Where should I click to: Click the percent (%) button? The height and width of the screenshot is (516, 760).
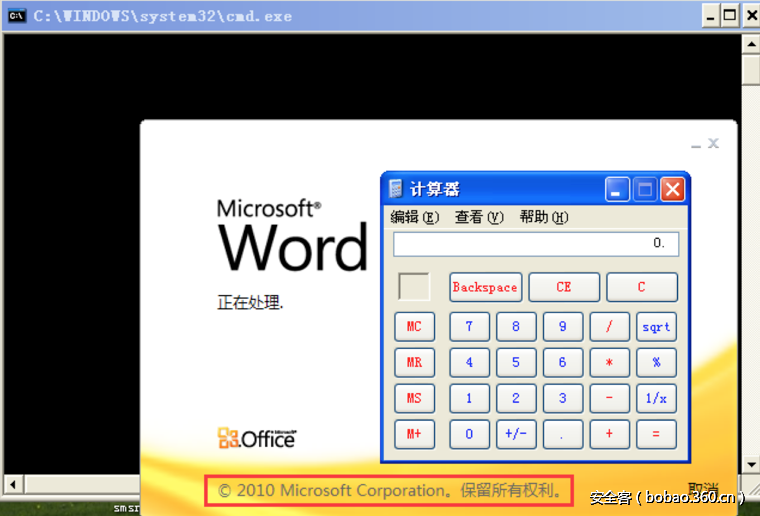click(x=656, y=362)
